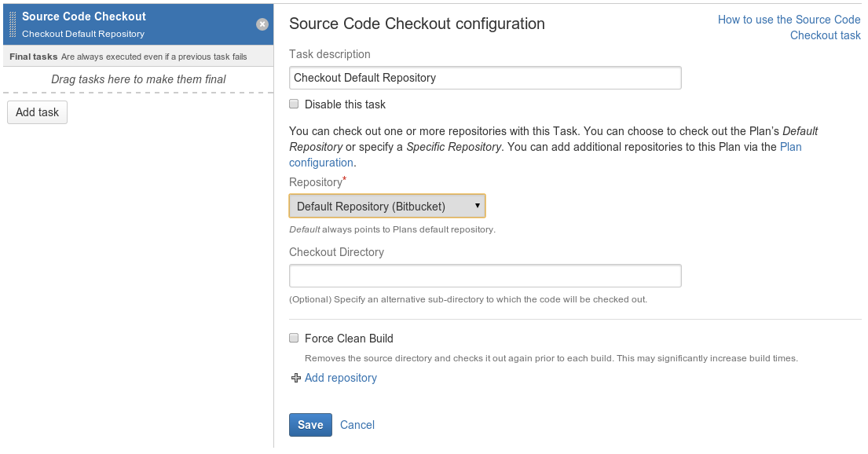Click the Disable this task label

(x=345, y=104)
